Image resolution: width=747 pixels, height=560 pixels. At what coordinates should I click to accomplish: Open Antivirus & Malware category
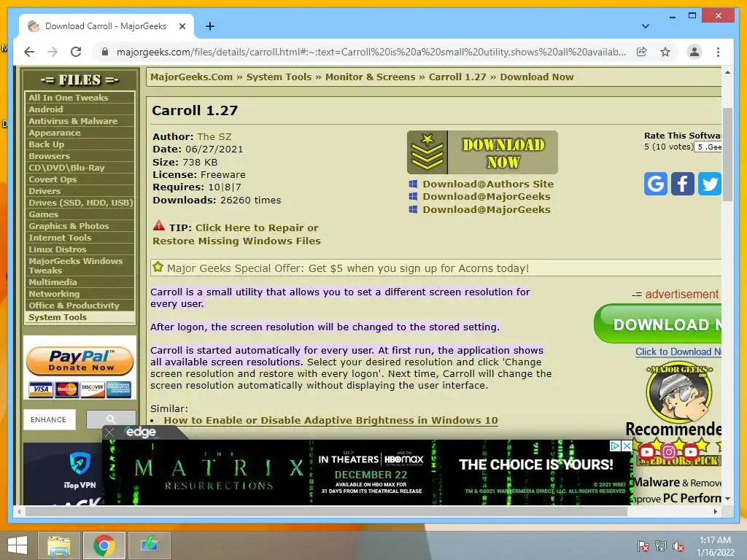point(80,121)
